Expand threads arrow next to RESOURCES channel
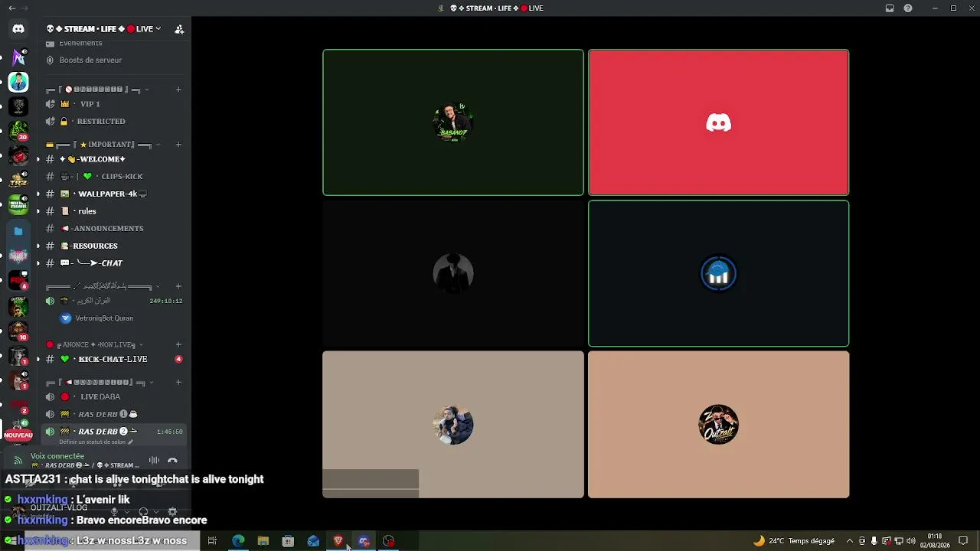 point(38,246)
